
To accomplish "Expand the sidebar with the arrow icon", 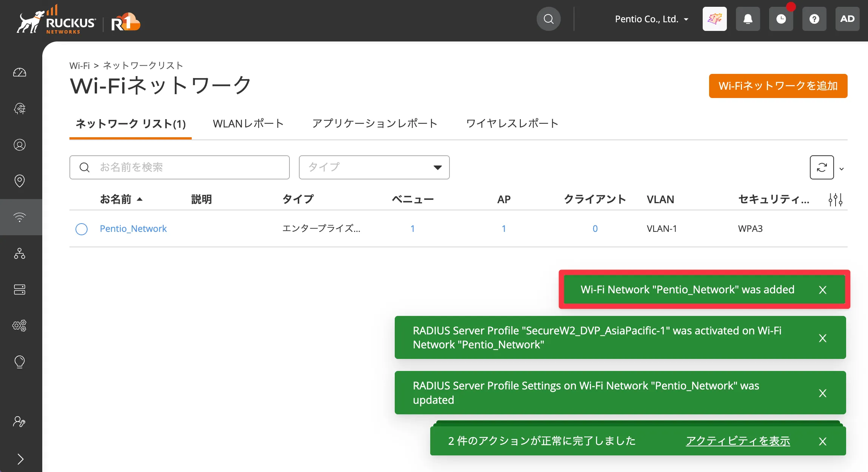I will 20,459.
